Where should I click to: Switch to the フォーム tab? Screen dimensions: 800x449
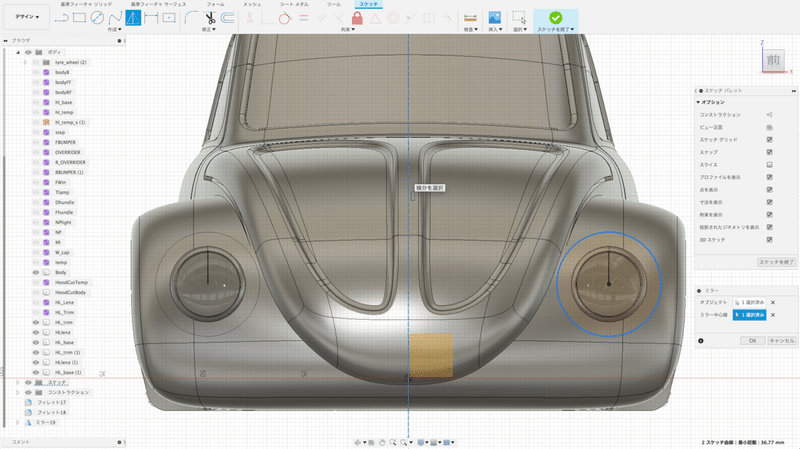pos(215,4)
